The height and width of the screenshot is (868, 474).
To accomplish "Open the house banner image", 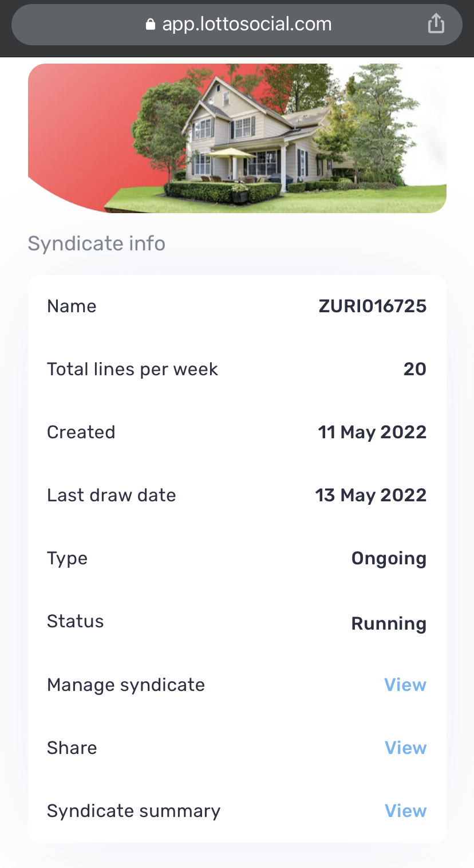I will tap(237, 138).
